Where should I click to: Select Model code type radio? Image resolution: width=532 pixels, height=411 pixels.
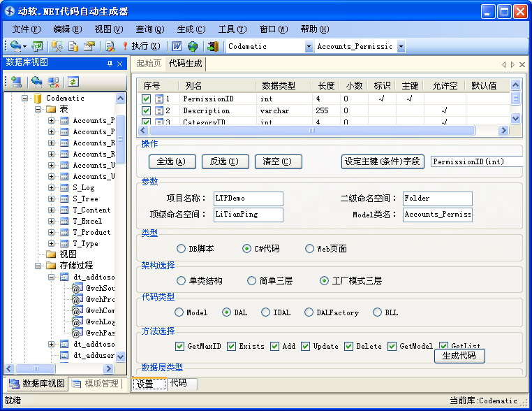tap(179, 312)
